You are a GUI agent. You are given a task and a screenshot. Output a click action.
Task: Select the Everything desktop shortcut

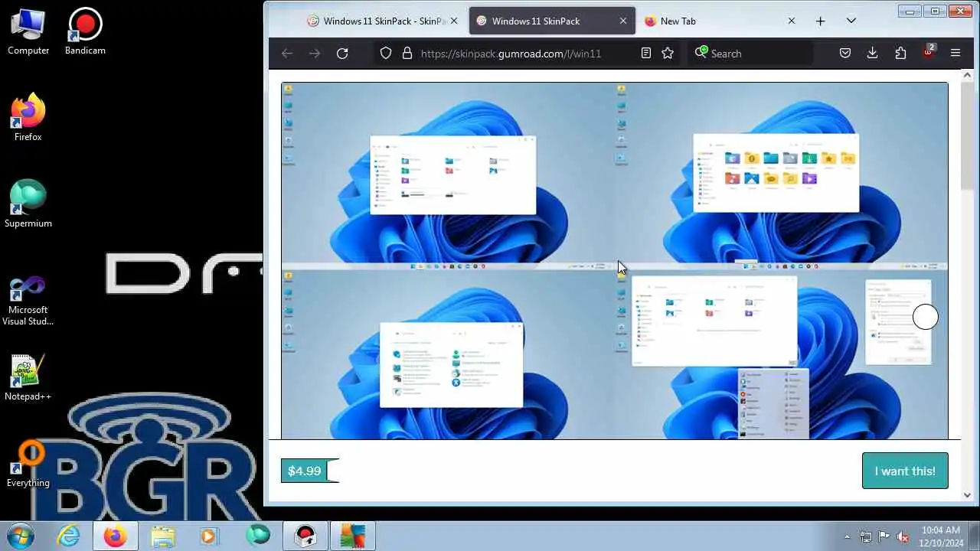click(28, 465)
